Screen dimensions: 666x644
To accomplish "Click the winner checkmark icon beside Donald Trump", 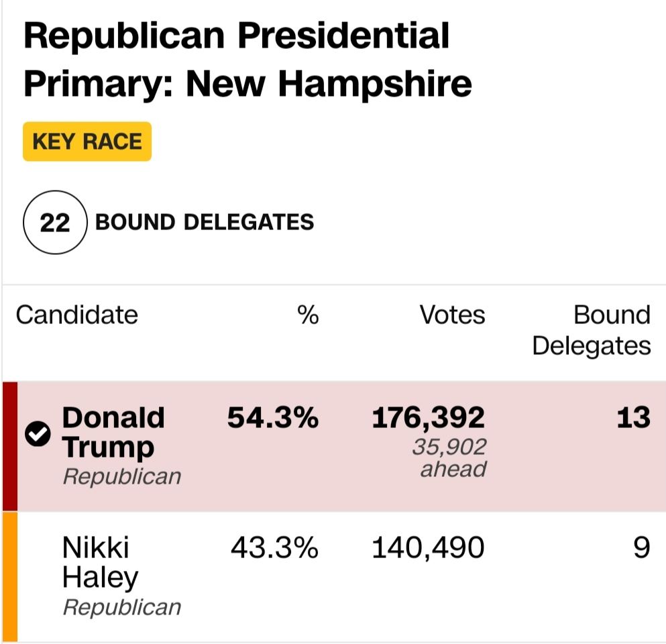I will [x=38, y=435].
